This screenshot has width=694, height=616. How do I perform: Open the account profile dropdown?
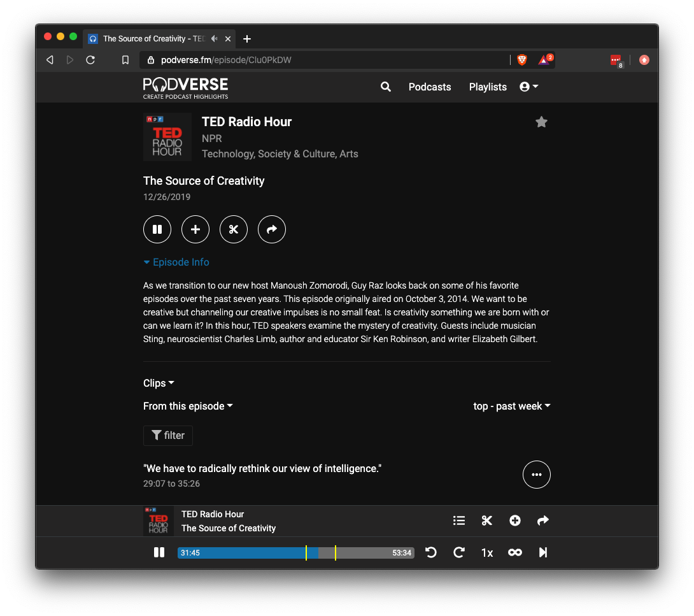(x=528, y=87)
